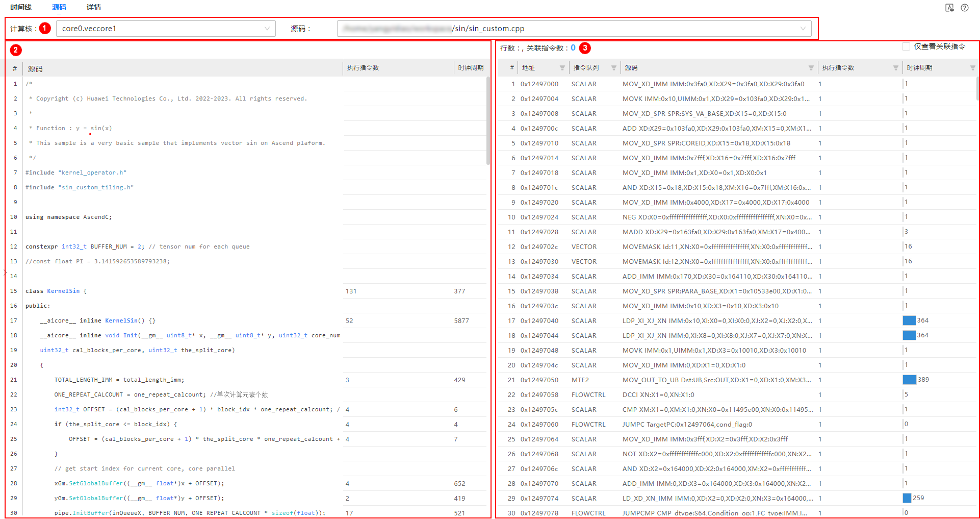
Task: Click the 'Function : y = sin(x)' comment line
Action: coord(70,128)
